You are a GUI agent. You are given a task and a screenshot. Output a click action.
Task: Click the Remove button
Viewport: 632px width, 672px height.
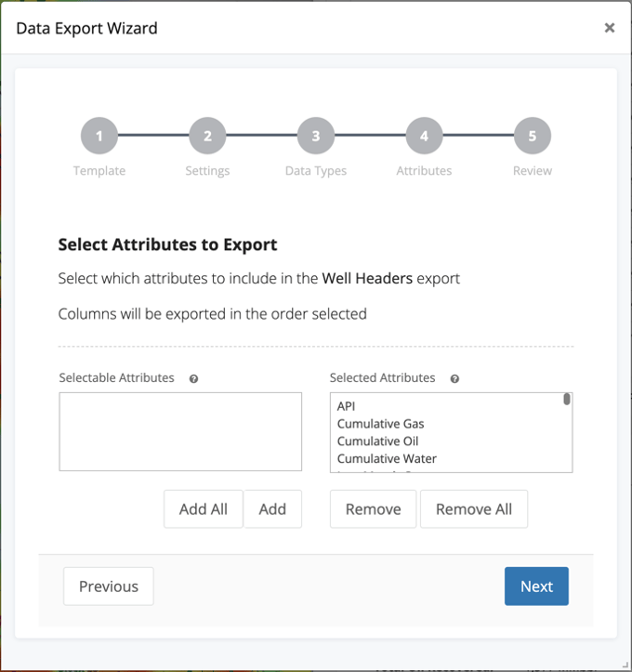pyautogui.click(x=374, y=509)
